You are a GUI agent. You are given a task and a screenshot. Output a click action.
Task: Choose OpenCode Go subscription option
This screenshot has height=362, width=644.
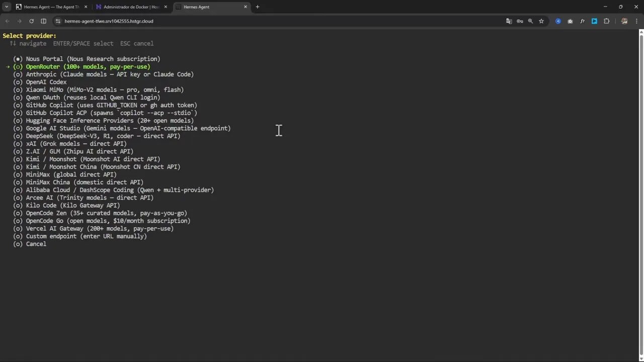[x=102, y=221]
